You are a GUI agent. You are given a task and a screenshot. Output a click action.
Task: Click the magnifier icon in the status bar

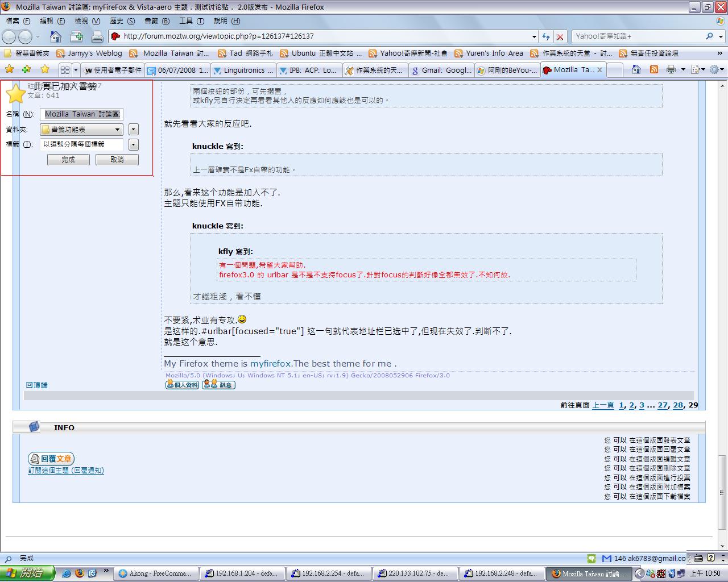pyautogui.click(x=8, y=559)
